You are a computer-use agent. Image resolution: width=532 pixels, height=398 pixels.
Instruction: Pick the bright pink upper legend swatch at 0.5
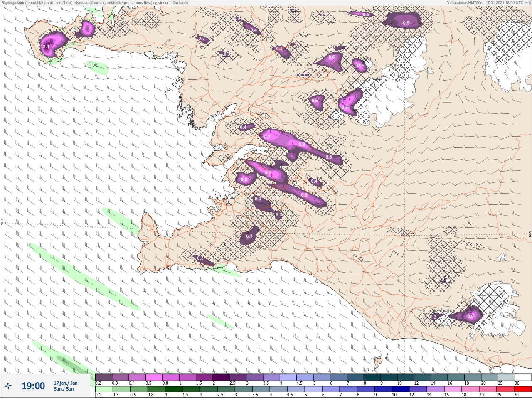click(x=154, y=377)
